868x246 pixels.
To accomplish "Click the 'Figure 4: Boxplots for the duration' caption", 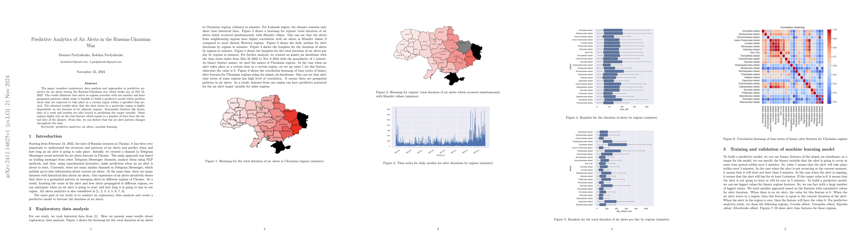I will (x=611, y=118).
